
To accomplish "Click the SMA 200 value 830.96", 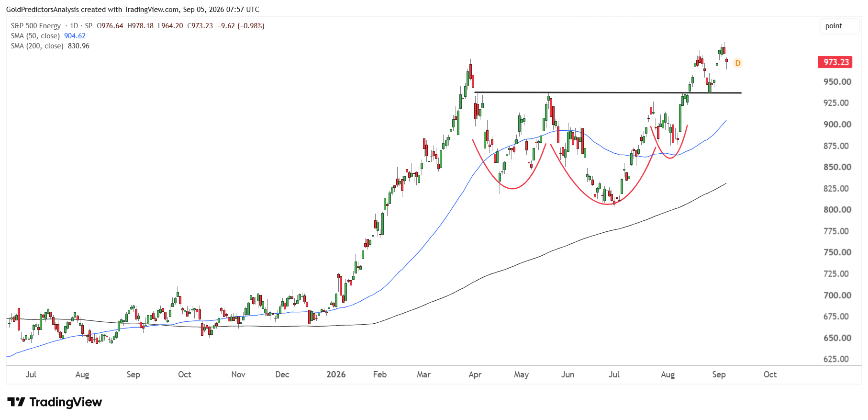I will coord(79,46).
